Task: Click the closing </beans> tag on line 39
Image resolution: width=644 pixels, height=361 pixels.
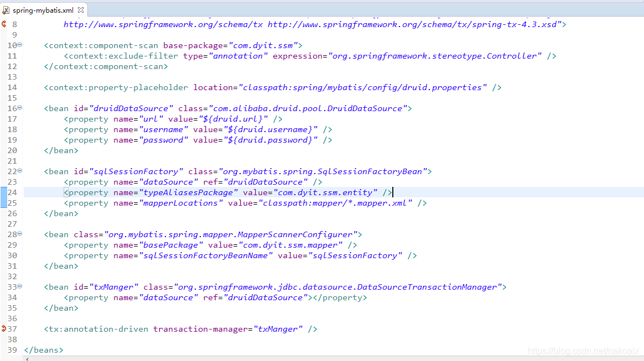Action: tap(44, 350)
